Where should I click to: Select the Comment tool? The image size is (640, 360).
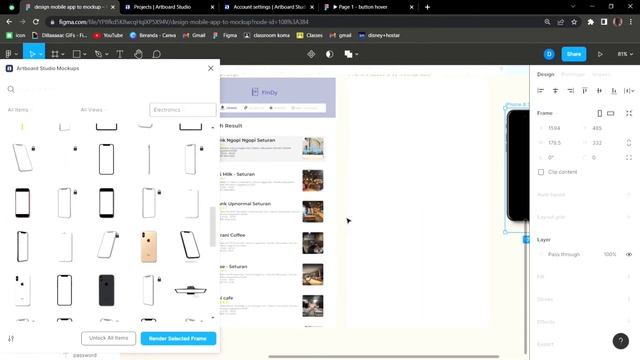157,54
